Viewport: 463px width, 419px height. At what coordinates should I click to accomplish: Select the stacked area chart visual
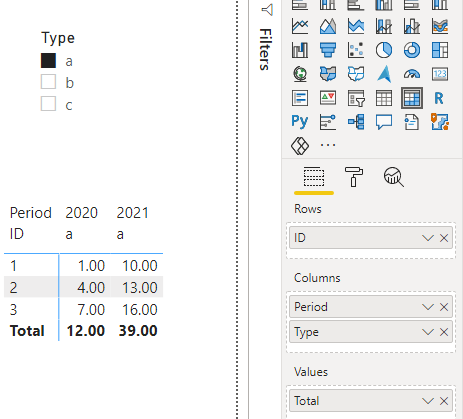tap(356, 26)
